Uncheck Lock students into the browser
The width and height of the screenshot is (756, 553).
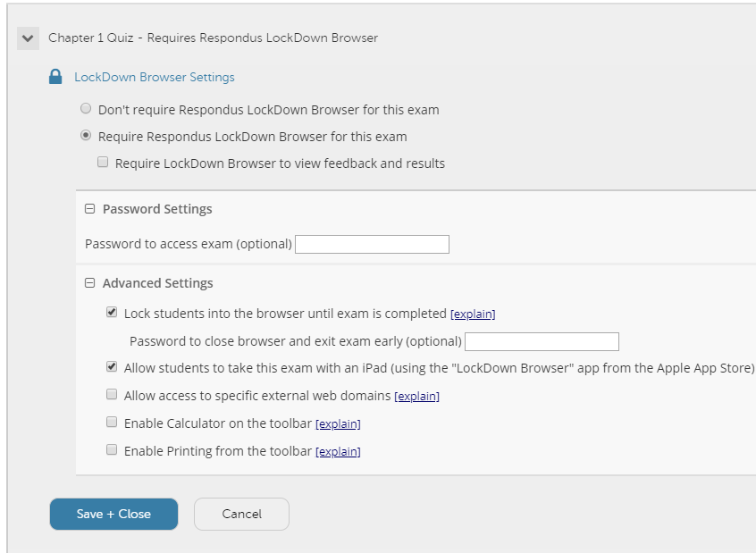coord(112,313)
